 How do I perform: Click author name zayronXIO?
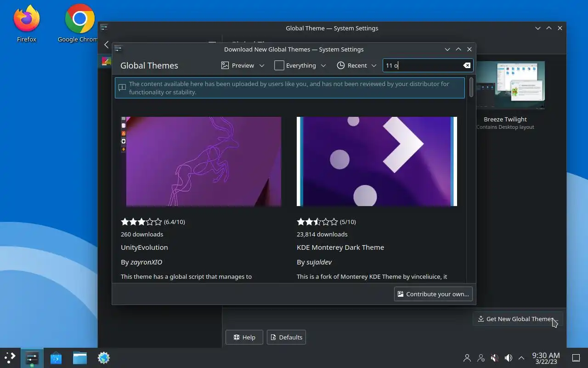click(146, 262)
